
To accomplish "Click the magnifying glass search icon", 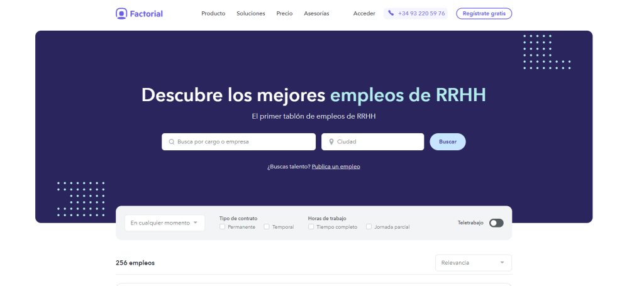I will point(171,142).
